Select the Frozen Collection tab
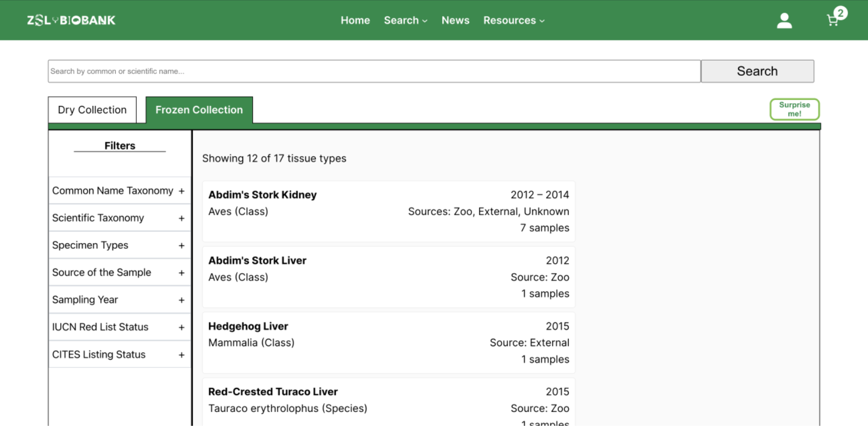The width and height of the screenshot is (868, 426). [199, 110]
